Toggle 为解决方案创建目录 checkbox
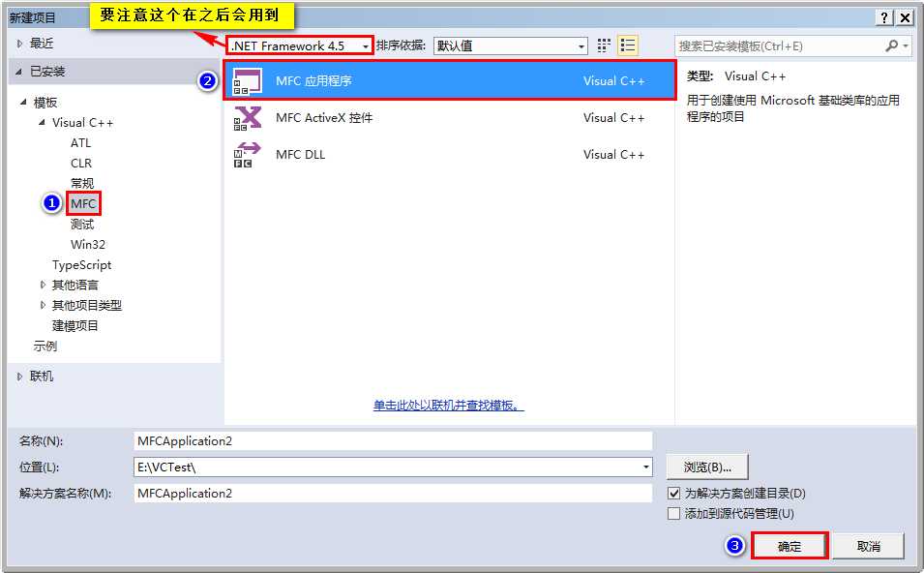The image size is (924, 573). coord(673,493)
